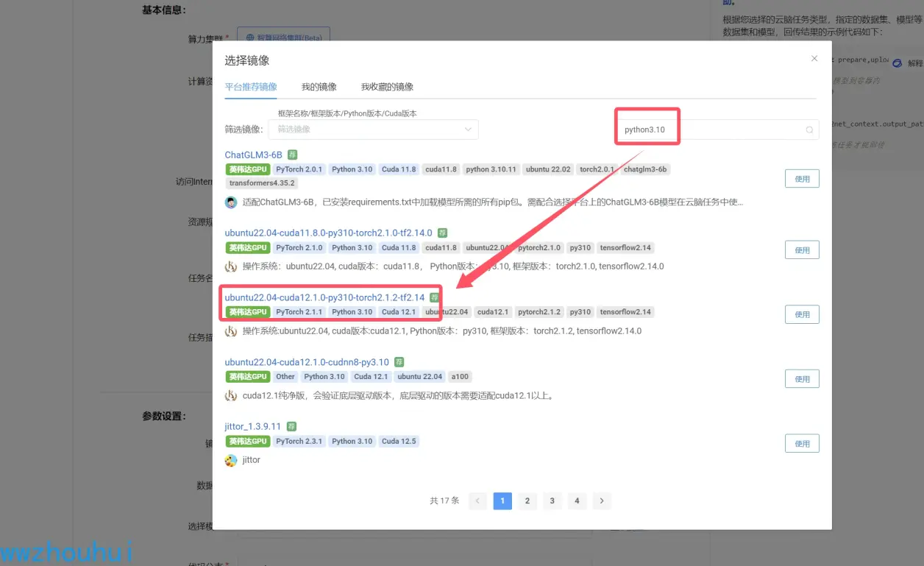Open the ChatGLM3-6B image link
The image size is (924, 566).
point(253,155)
